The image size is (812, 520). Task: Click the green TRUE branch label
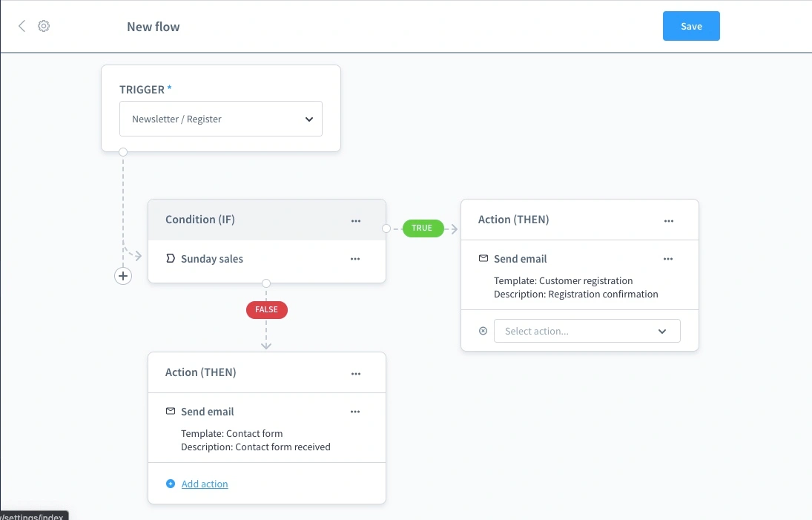click(422, 228)
